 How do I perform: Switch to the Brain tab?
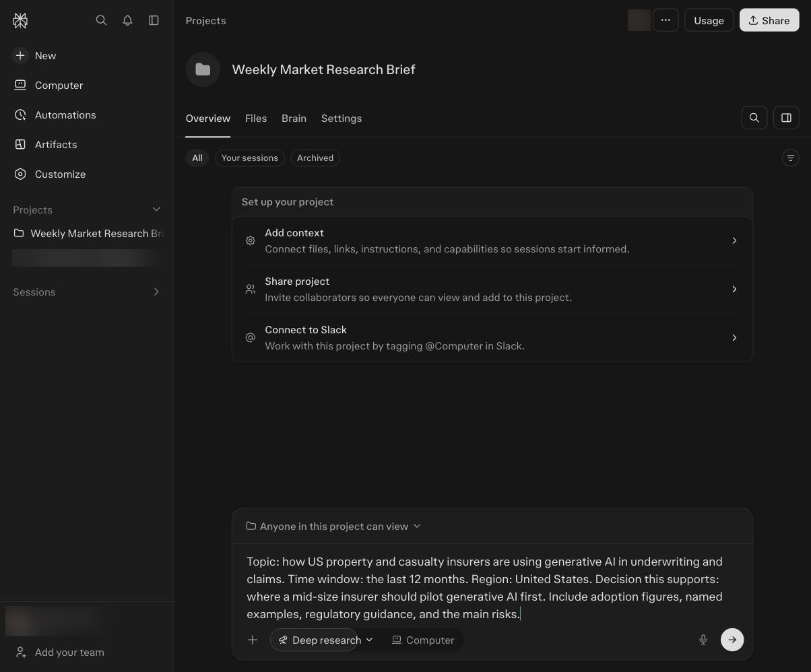coord(294,119)
